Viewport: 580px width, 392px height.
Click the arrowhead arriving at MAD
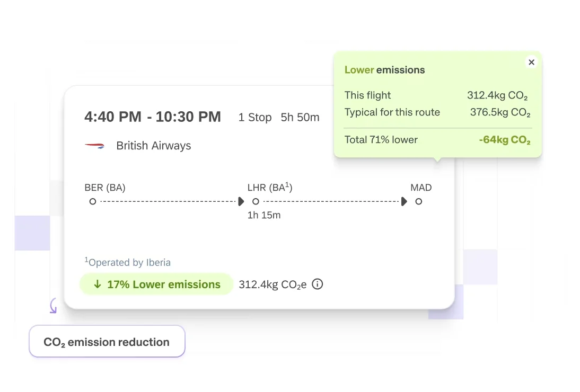(x=404, y=201)
